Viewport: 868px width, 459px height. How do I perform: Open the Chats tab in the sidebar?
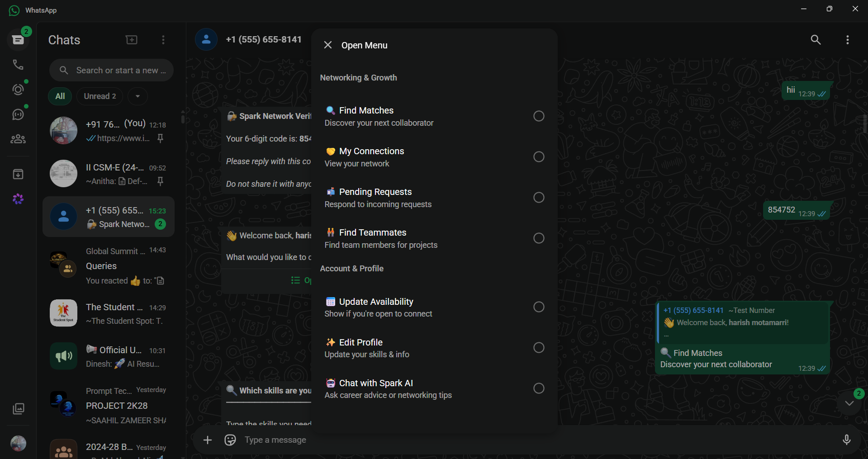tap(18, 40)
